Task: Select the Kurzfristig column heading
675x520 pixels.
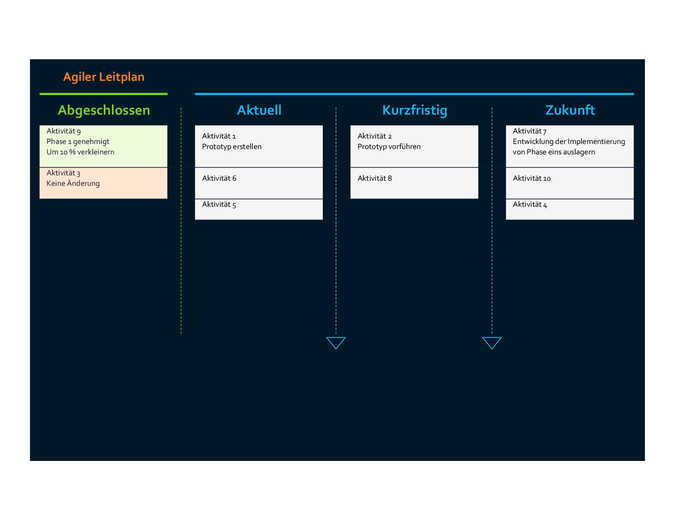Action: 415,110
